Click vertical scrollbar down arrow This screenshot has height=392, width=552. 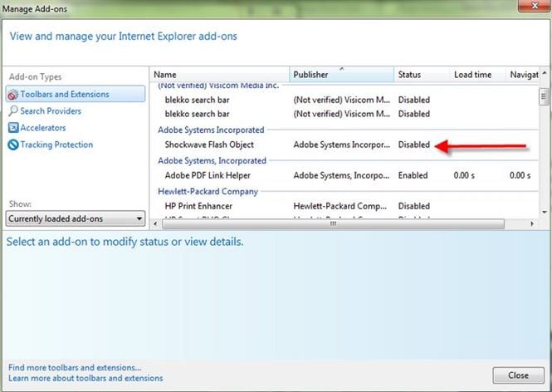click(545, 212)
